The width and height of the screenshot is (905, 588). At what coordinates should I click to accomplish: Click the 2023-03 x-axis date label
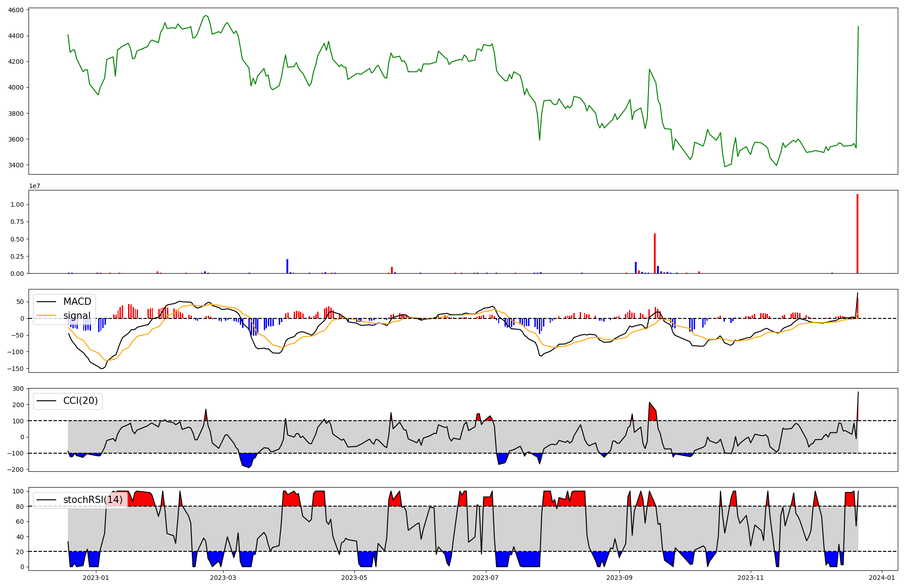point(223,578)
